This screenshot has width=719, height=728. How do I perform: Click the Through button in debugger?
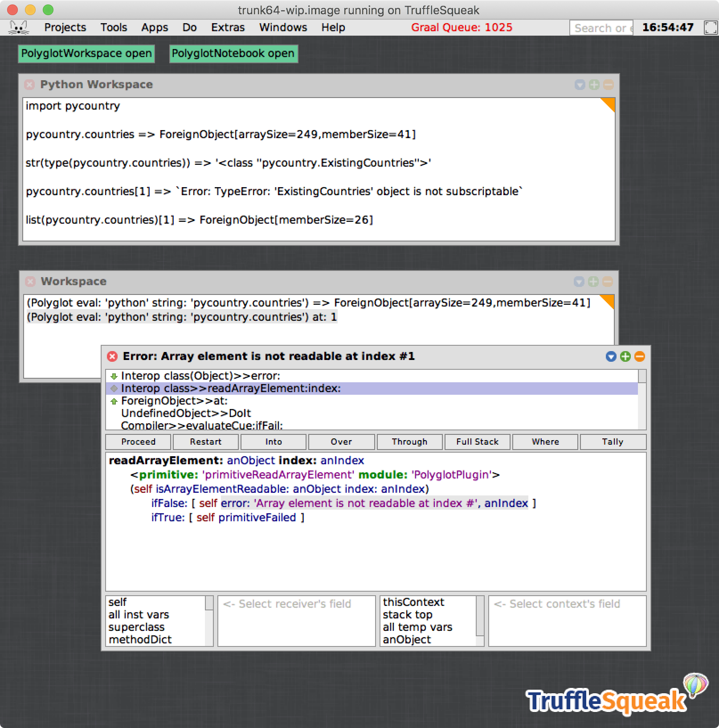409,442
